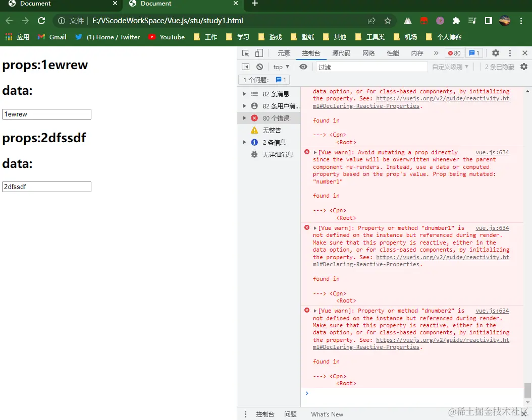Screen dimensions: 532x420
Task: Click the blue 1 issue badge in toolbar
Action: (x=474, y=53)
